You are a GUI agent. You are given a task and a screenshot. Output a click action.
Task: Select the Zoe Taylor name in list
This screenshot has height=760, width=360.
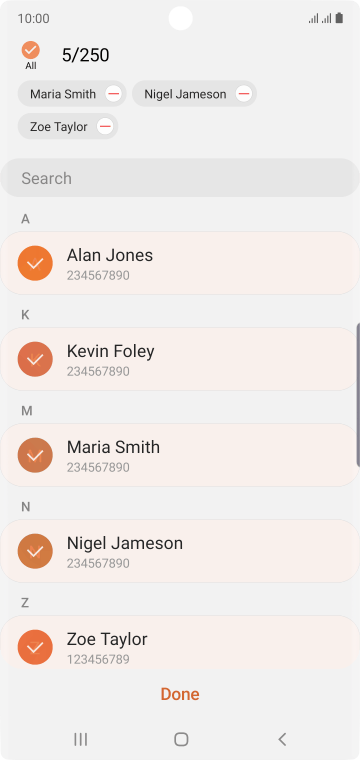tap(107, 639)
